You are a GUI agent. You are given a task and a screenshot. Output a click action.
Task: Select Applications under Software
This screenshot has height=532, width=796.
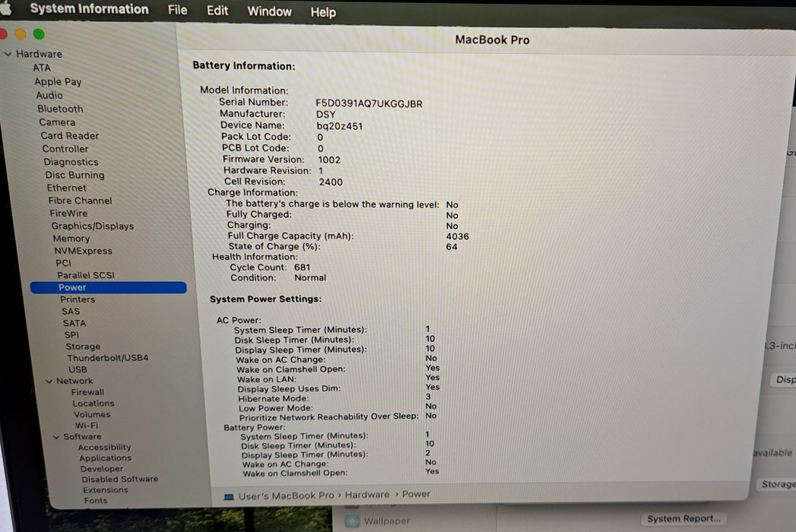click(105, 458)
